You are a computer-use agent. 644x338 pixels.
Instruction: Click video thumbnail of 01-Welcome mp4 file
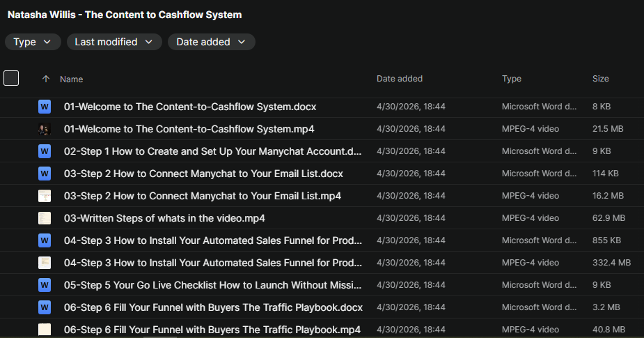pyautogui.click(x=45, y=129)
